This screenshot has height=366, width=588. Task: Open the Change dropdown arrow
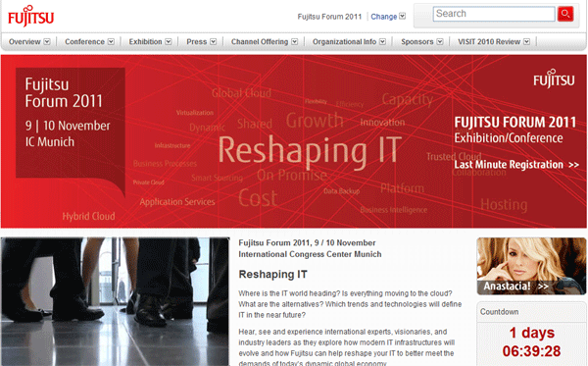coord(403,16)
